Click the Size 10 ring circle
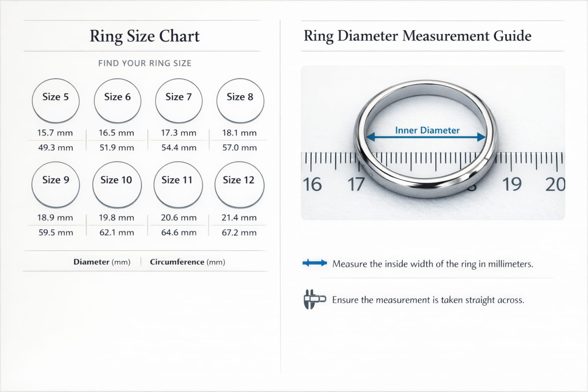The image size is (588, 392). [117, 184]
